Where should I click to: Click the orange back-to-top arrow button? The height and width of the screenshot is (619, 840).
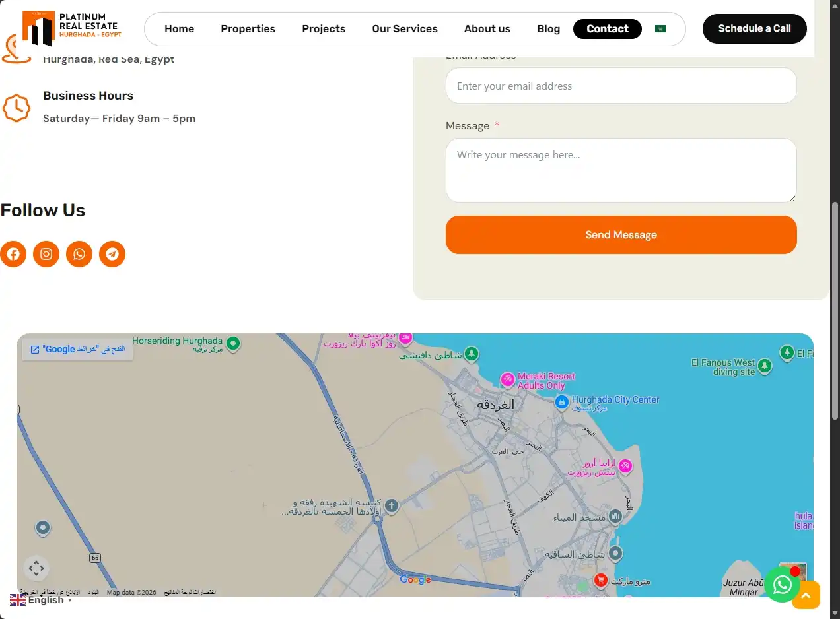pos(806,595)
